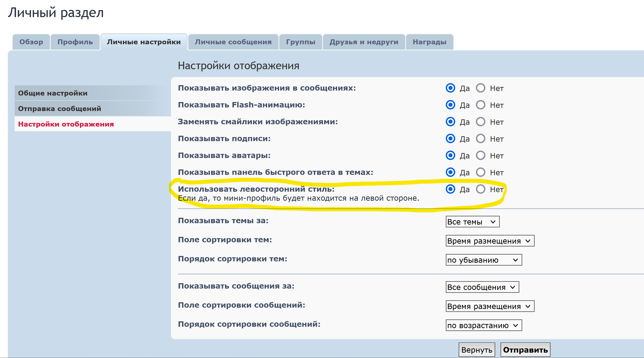This screenshot has height=358, width=644.
Task: Open the 'Все сообщения' dropdown
Action: click(482, 287)
